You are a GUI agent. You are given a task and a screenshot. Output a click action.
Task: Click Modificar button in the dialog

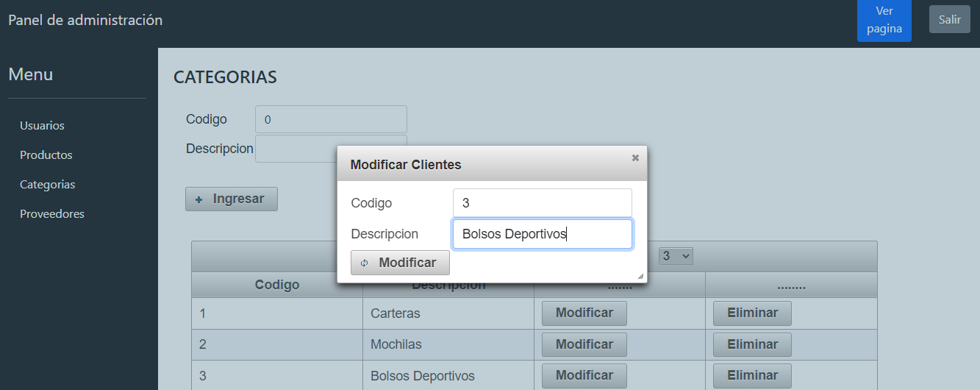pos(400,263)
